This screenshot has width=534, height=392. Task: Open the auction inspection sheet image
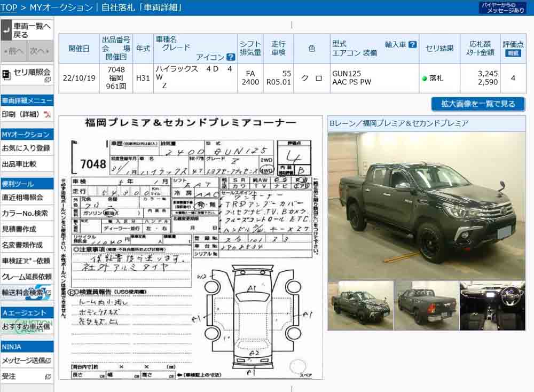[x=191, y=248]
